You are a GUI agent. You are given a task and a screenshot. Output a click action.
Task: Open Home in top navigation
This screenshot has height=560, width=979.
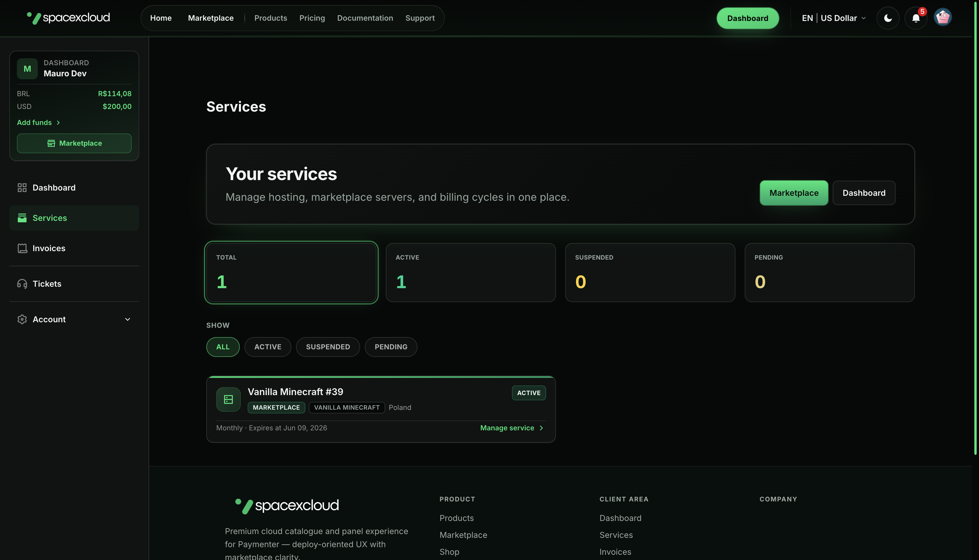[x=161, y=18]
